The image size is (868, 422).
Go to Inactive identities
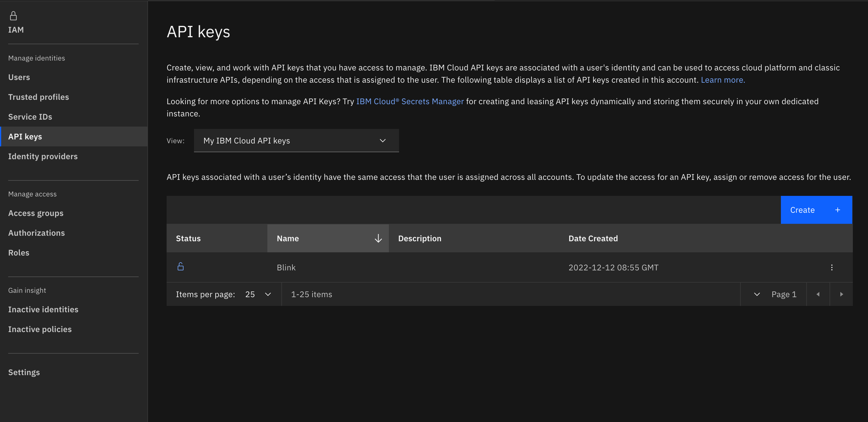click(43, 309)
